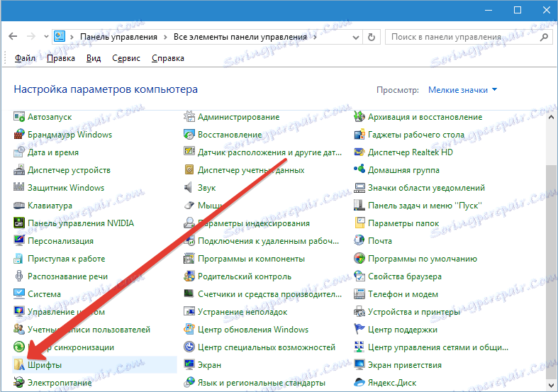The image size is (558, 392).
Task: Click the Звук speaker icon
Action: pyautogui.click(x=189, y=187)
